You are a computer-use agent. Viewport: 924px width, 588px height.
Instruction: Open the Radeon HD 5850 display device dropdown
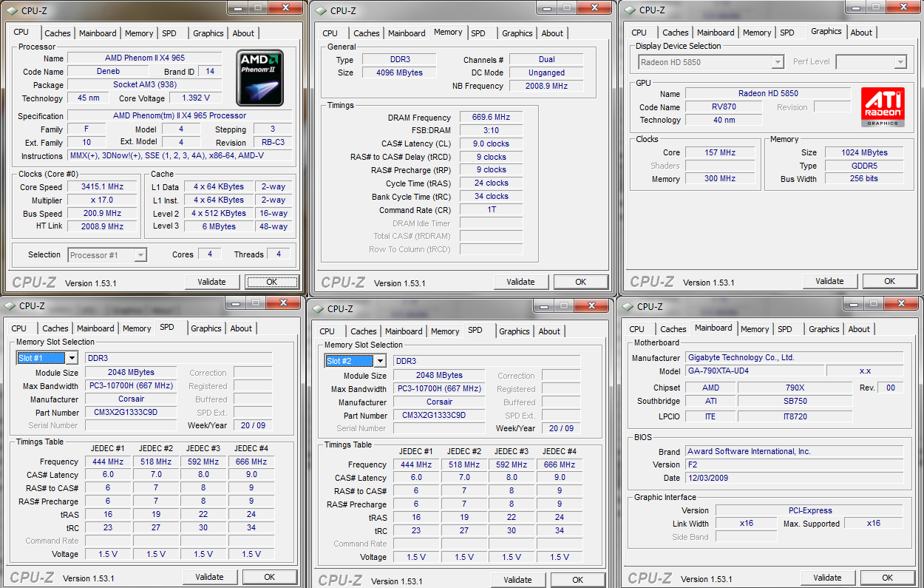click(x=778, y=62)
